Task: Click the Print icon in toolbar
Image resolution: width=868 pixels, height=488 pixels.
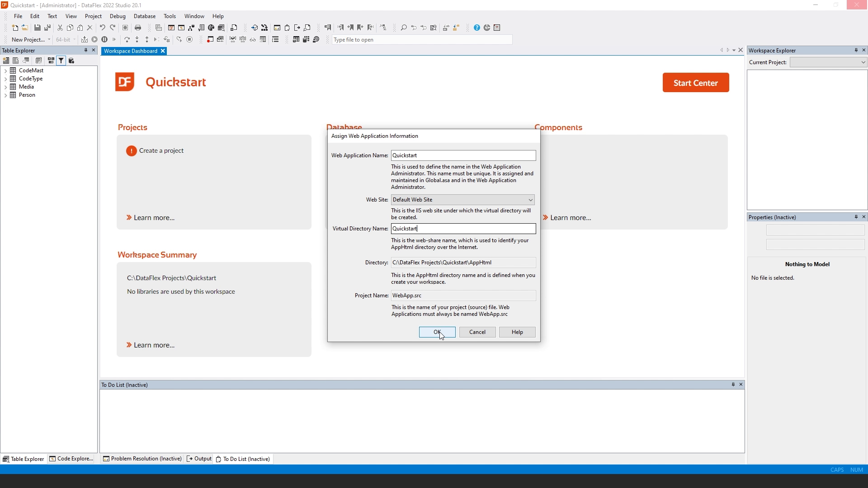Action: pyautogui.click(x=138, y=28)
